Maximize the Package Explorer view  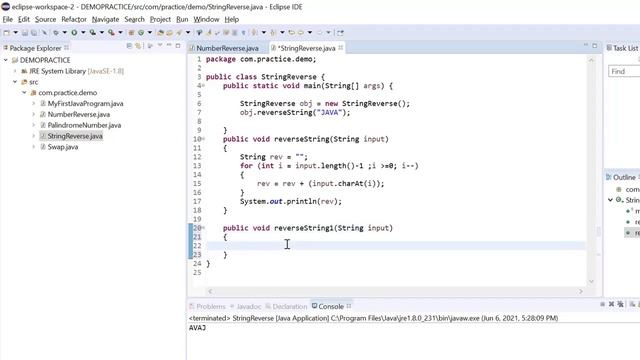point(178,46)
